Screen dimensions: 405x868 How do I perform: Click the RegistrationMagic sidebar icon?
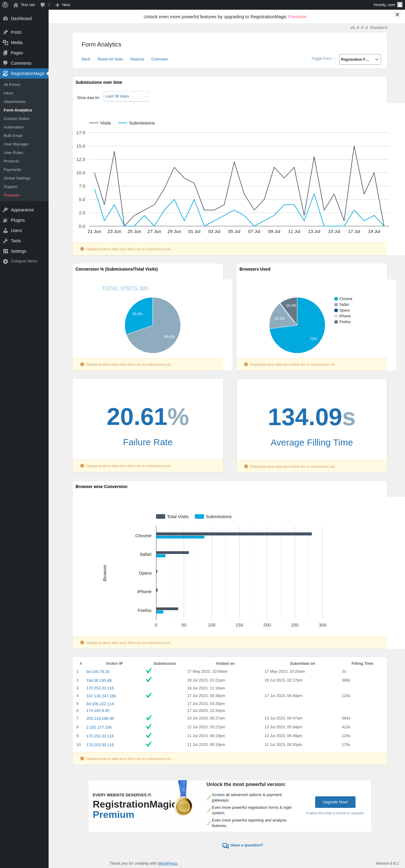click(x=5, y=73)
